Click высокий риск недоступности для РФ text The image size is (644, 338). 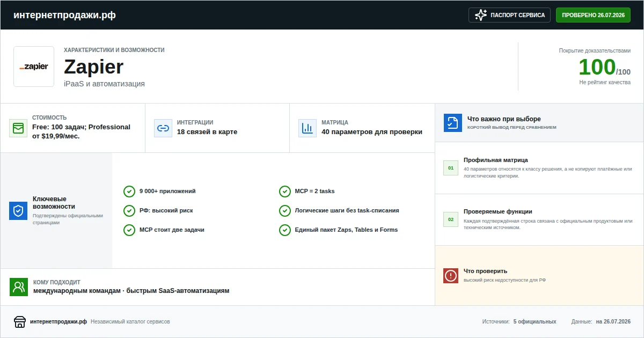(505, 280)
